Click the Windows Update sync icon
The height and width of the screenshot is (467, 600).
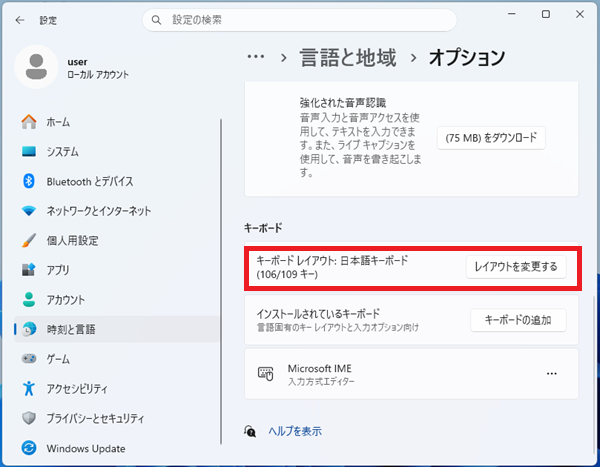click(x=29, y=447)
